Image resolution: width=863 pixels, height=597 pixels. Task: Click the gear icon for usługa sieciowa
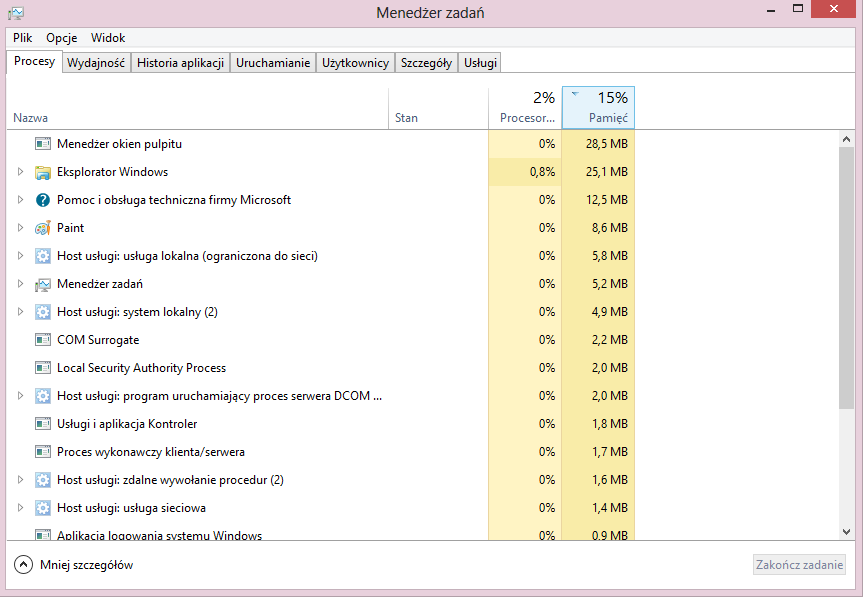42,508
